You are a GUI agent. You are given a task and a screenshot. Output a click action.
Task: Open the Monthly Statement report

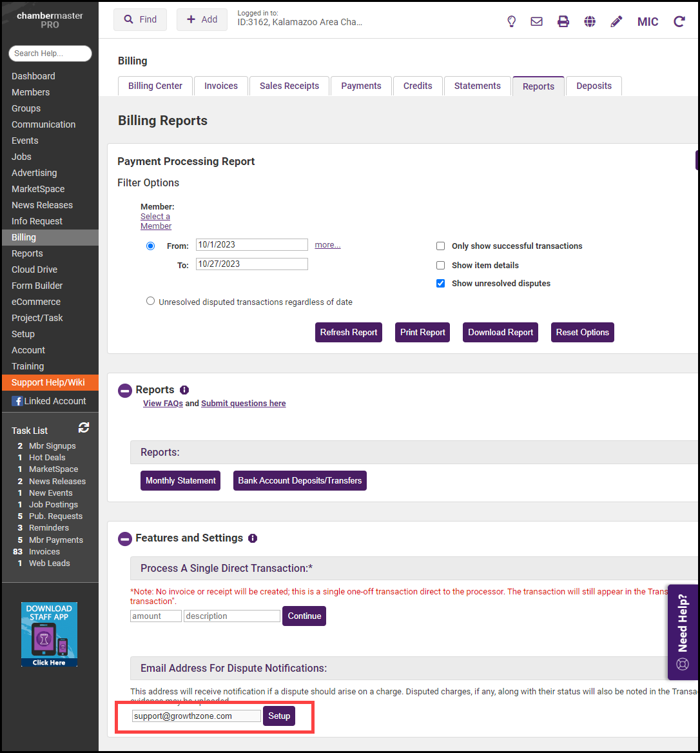tap(180, 481)
